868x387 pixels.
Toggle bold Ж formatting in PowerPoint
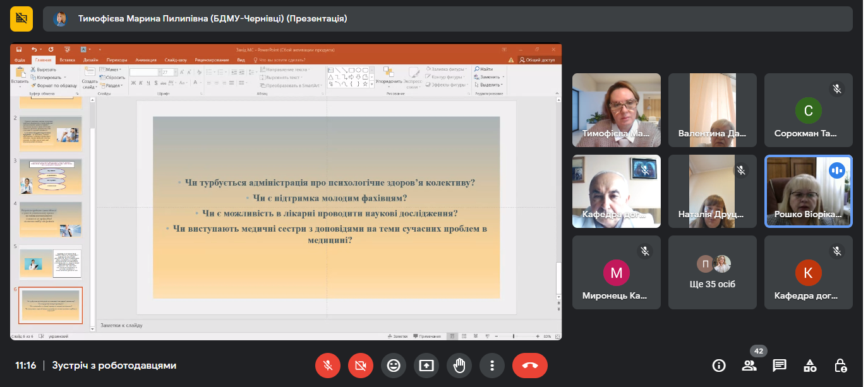pos(133,83)
